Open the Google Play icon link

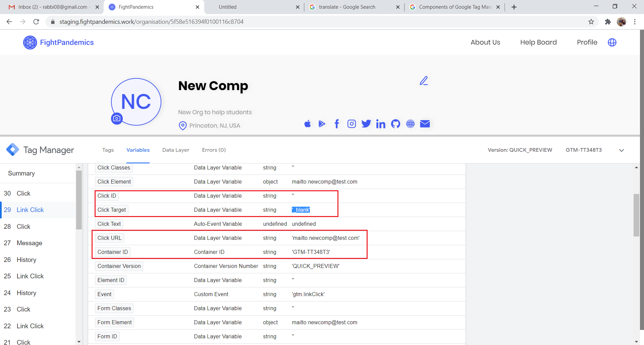point(322,124)
